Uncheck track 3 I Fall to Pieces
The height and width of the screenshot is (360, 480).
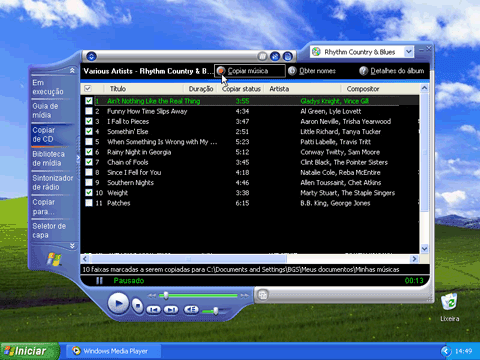tap(89, 121)
